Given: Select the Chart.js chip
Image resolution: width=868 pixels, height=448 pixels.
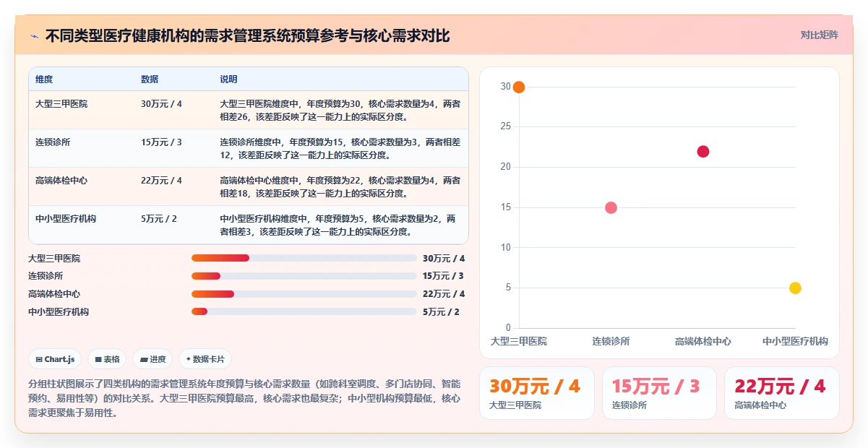Looking at the screenshot, I should coord(56,359).
